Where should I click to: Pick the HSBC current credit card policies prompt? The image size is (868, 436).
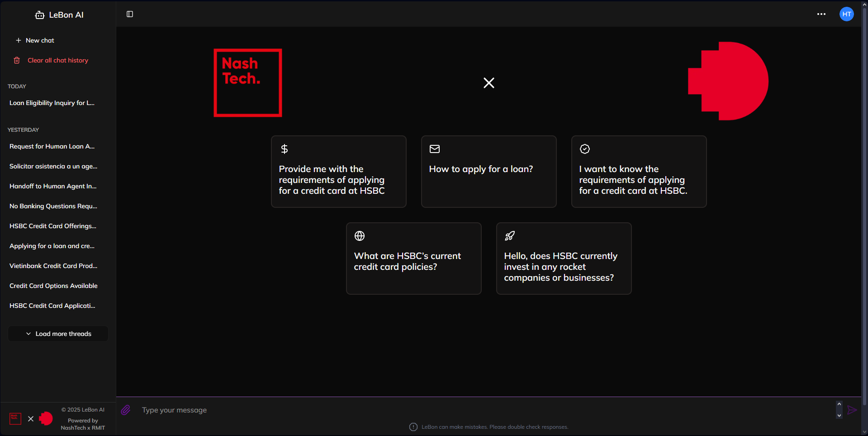tap(413, 258)
